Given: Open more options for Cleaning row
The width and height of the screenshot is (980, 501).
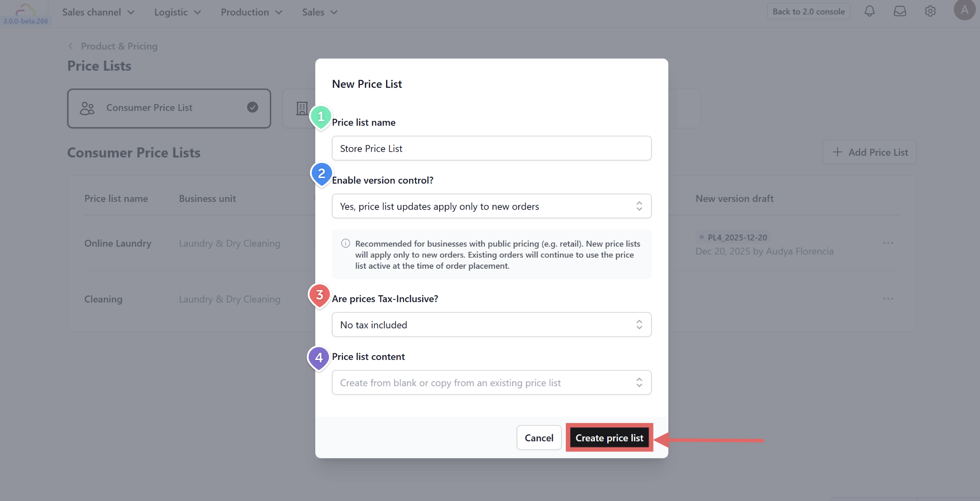Looking at the screenshot, I should click(x=888, y=299).
